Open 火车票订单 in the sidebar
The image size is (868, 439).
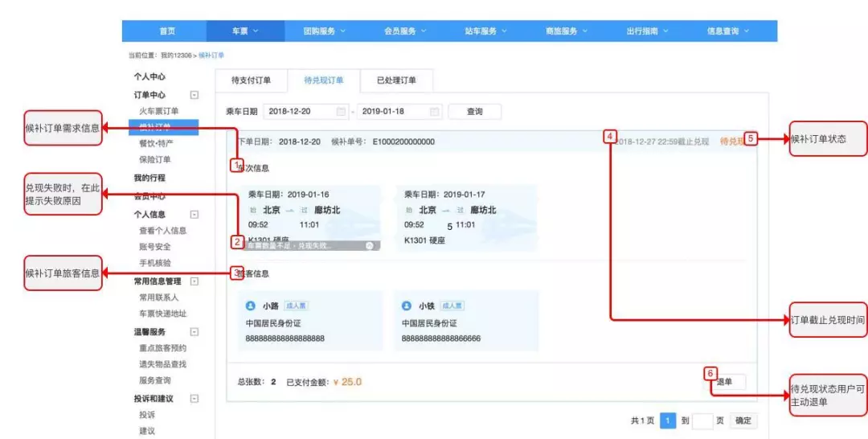coord(158,111)
